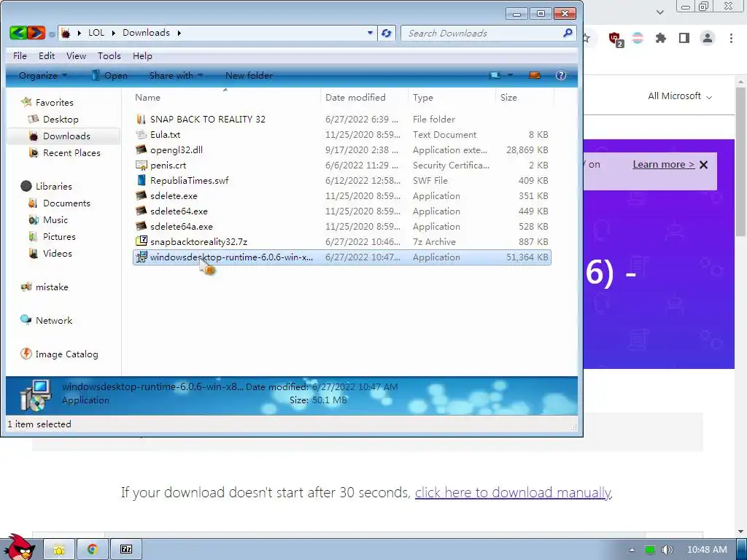Click the arrow after Downloads in breadcrumb
This screenshot has height=560, width=747.
tap(179, 33)
